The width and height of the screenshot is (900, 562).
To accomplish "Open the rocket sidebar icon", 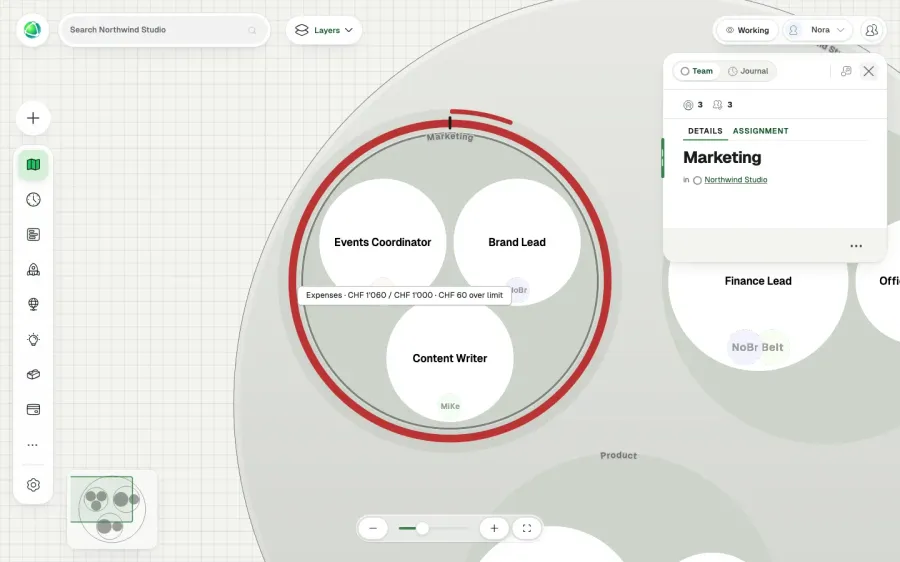I will click(x=33, y=269).
